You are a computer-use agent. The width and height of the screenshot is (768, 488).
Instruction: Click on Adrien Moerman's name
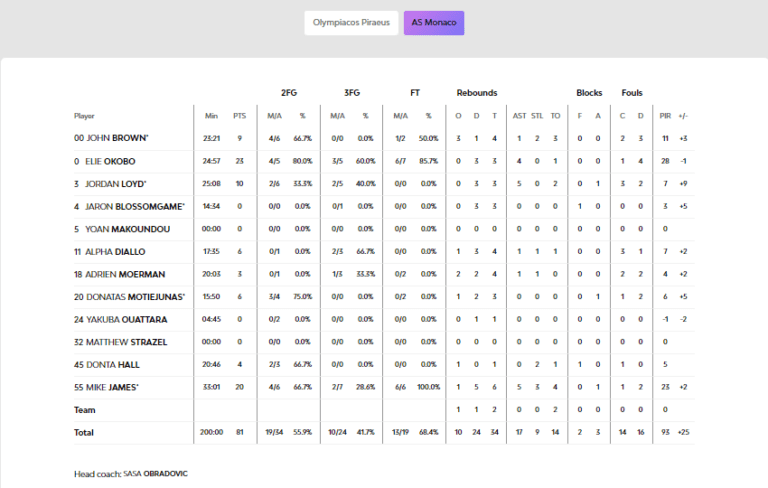[125, 274]
